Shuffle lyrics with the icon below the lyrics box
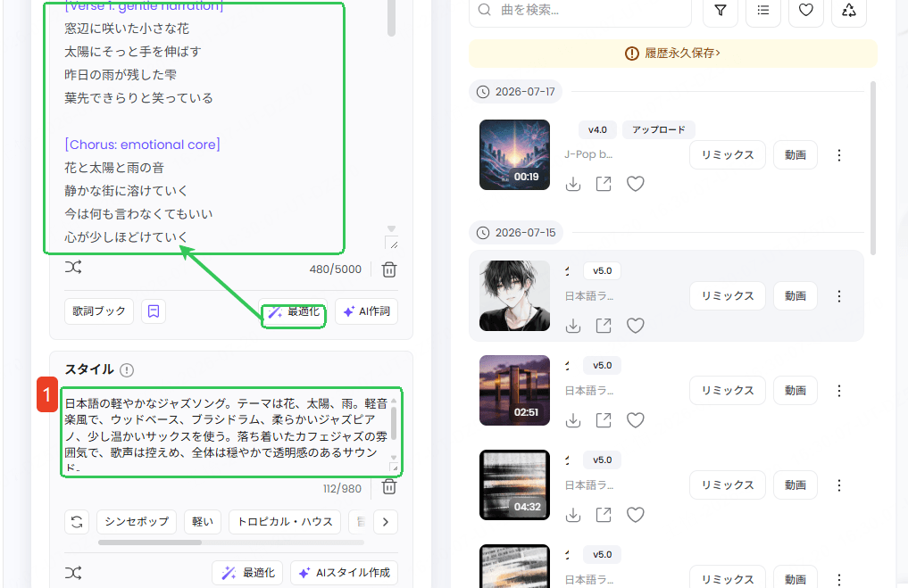 [x=73, y=268]
